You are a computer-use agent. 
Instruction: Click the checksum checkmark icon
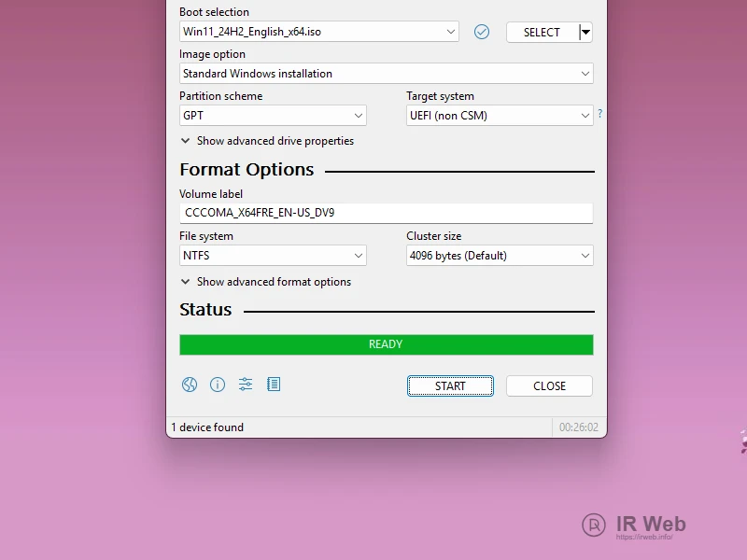[482, 32]
